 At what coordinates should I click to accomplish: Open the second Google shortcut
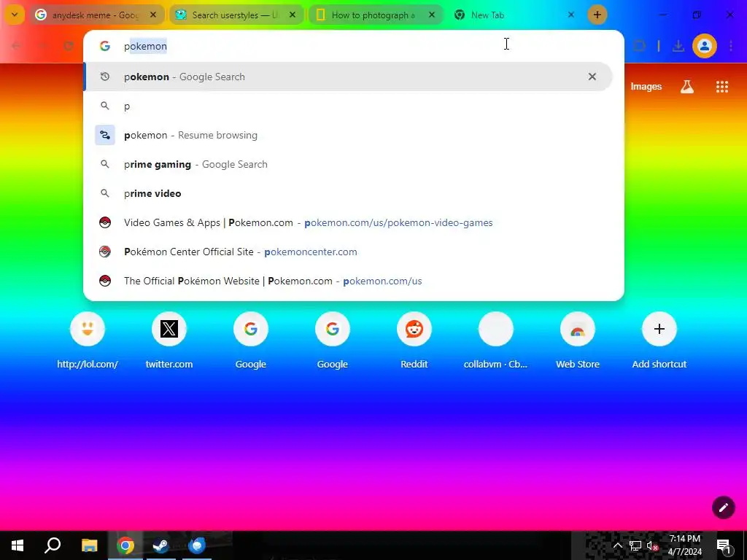pyautogui.click(x=333, y=341)
